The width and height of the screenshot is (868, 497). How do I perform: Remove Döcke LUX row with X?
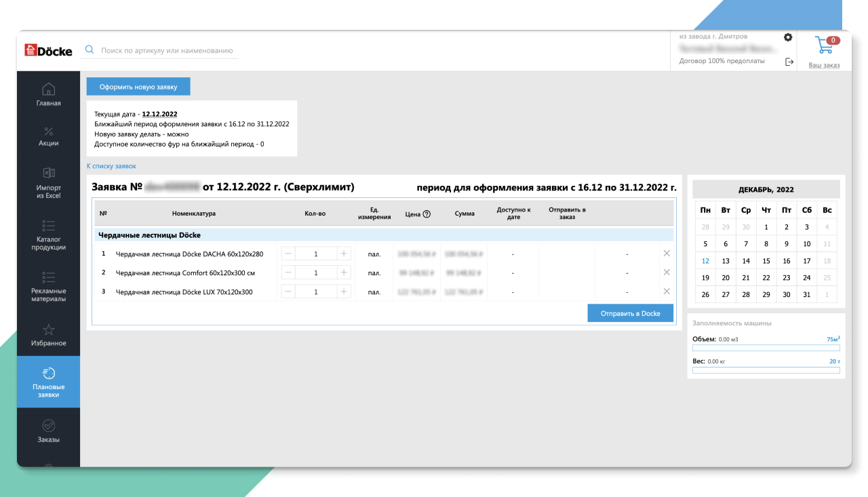(666, 292)
